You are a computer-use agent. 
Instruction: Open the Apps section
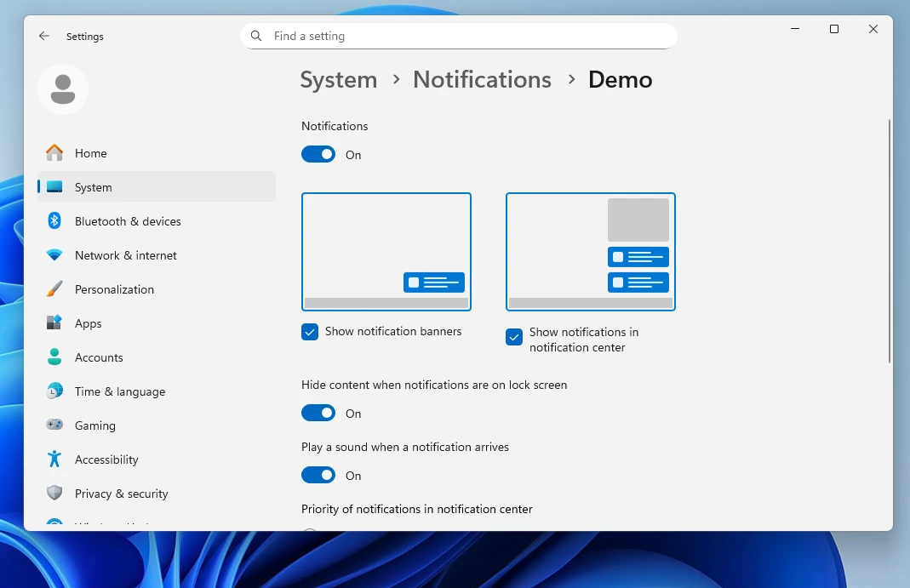(x=88, y=323)
